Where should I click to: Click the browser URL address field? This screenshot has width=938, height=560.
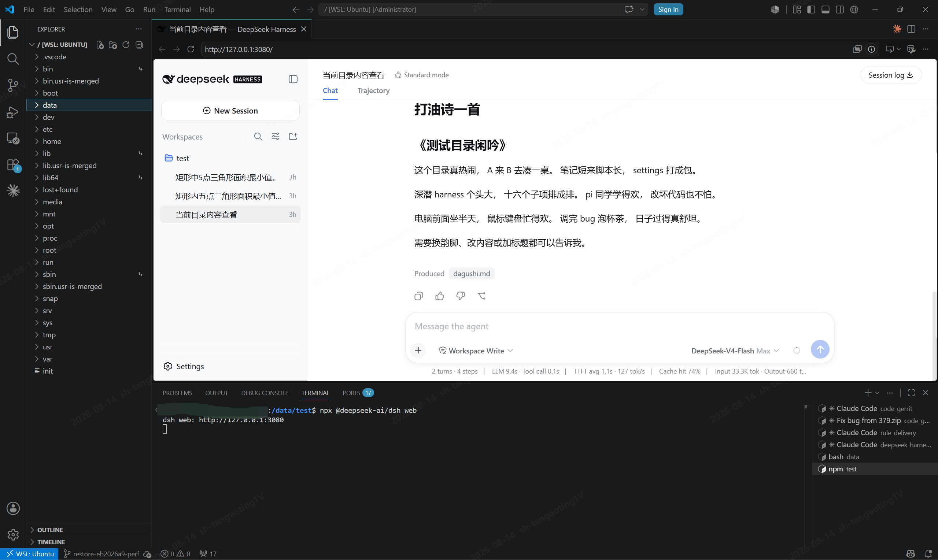[x=524, y=49]
